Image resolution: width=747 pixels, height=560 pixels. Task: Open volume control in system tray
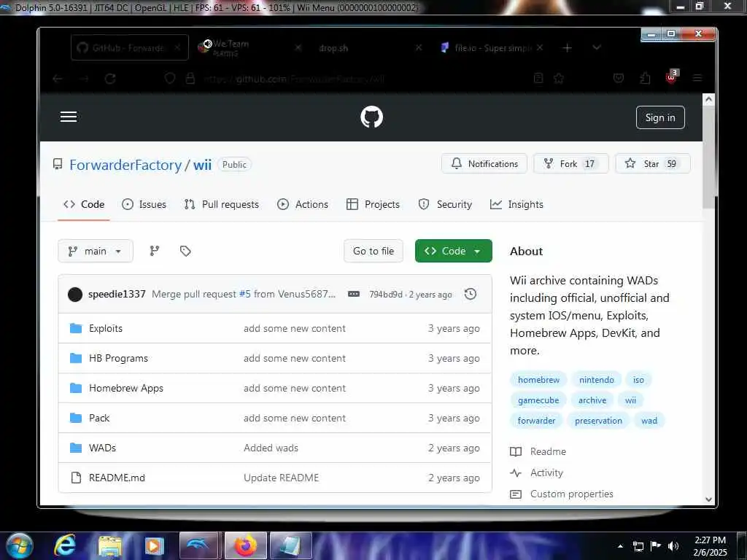(x=673, y=546)
